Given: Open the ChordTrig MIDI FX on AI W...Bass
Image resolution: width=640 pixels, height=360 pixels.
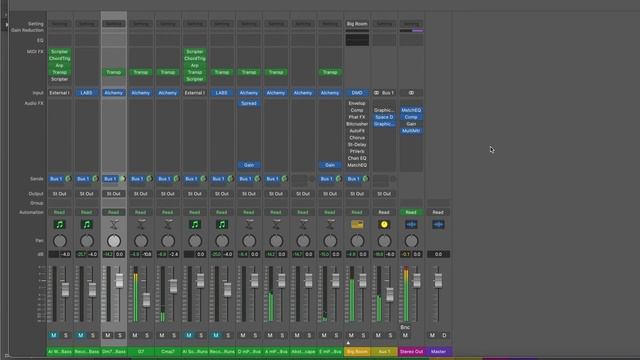Looking at the screenshot, I should 60,58.
